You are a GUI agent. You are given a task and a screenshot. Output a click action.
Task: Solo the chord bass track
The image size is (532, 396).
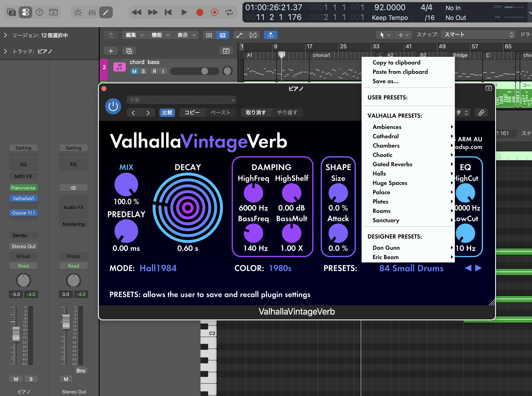pyautogui.click(x=143, y=71)
